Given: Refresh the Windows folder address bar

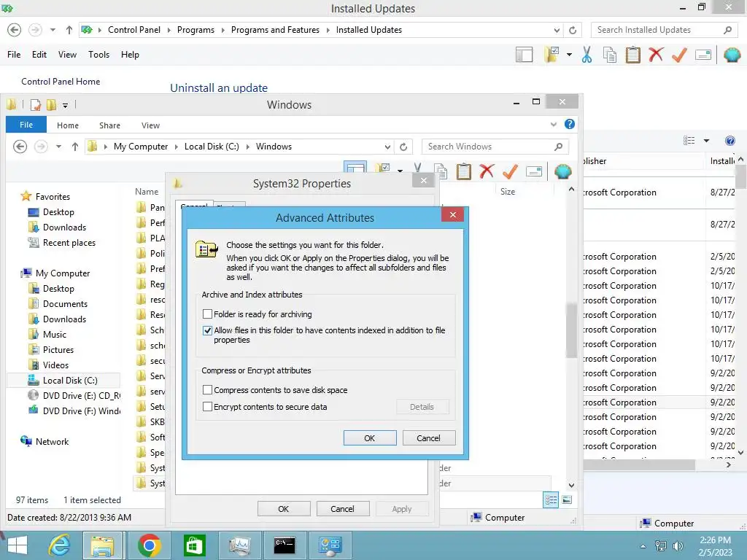Looking at the screenshot, I should click(403, 147).
